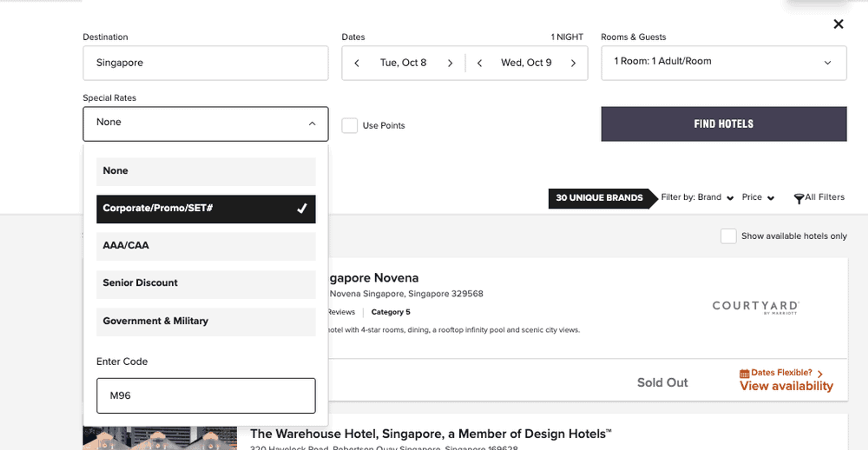Image resolution: width=868 pixels, height=450 pixels.
Task: Select AAA/CAA rate option
Action: 205,245
